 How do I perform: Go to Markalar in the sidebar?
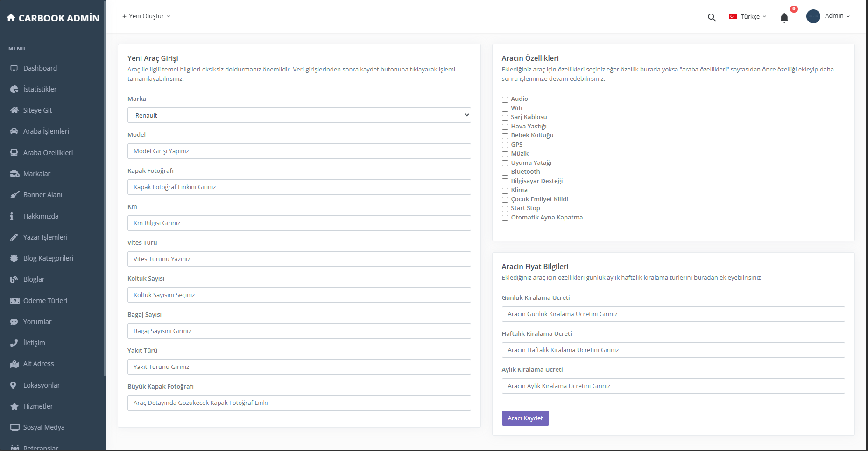(x=37, y=174)
